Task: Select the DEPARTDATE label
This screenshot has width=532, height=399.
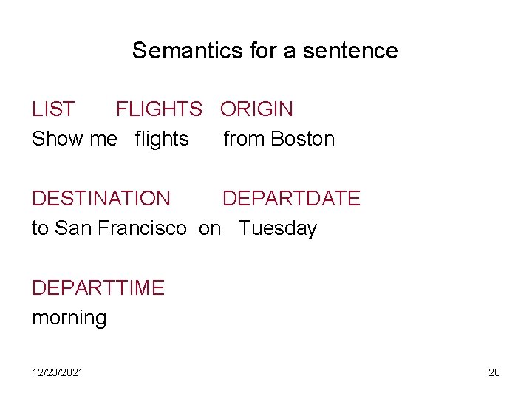Action: pyautogui.click(x=291, y=199)
